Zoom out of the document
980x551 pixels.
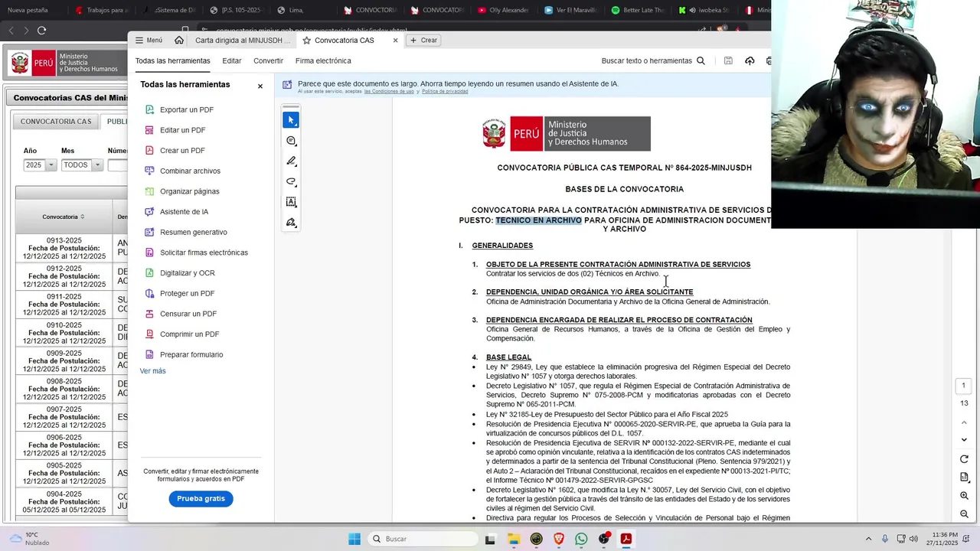coord(964,514)
